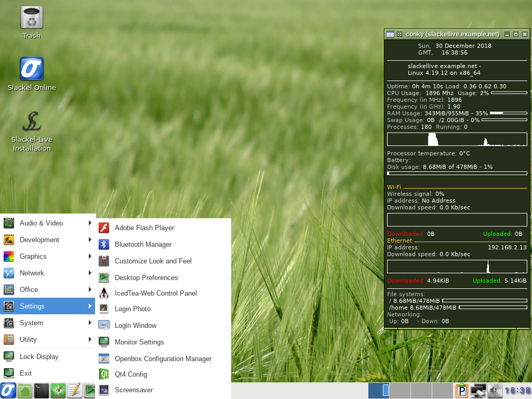Expand the Graphics submenu arrow

[89, 256]
